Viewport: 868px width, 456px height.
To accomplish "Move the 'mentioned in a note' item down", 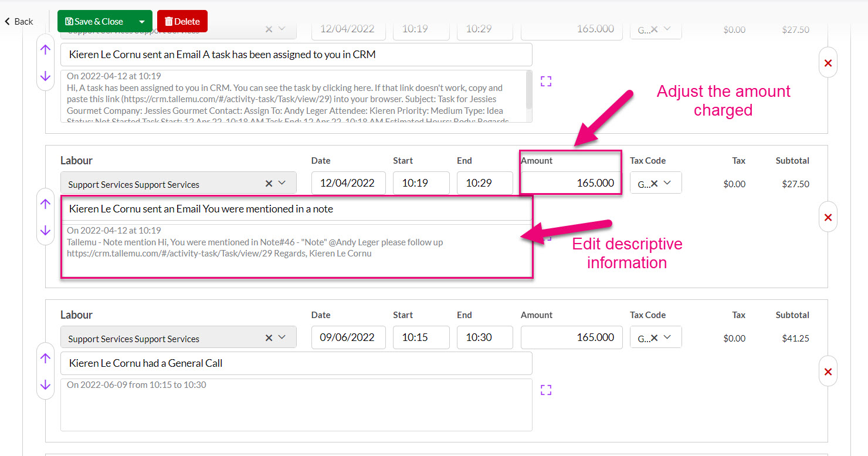I will (45, 231).
